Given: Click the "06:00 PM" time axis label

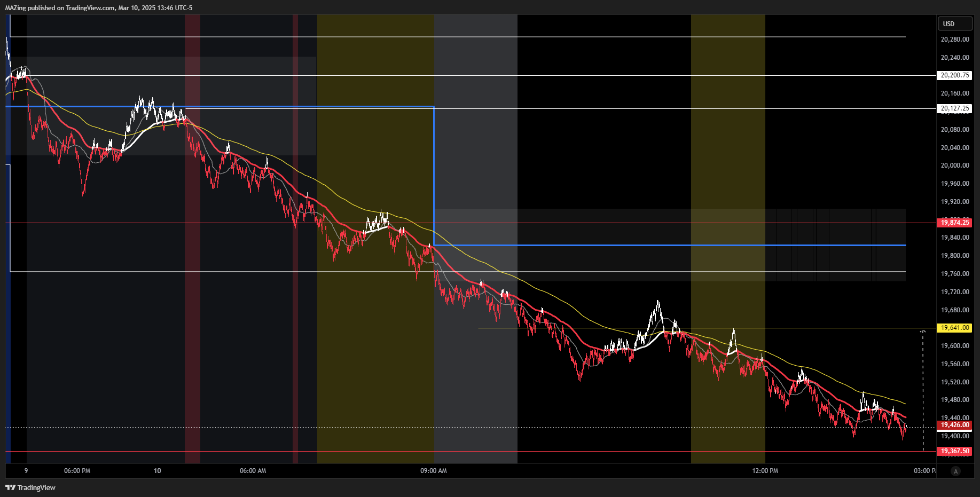Looking at the screenshot, I should click(77, 471).
